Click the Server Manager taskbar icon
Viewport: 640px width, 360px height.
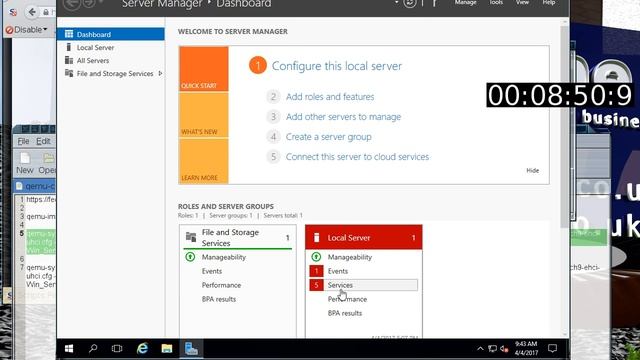191,349
